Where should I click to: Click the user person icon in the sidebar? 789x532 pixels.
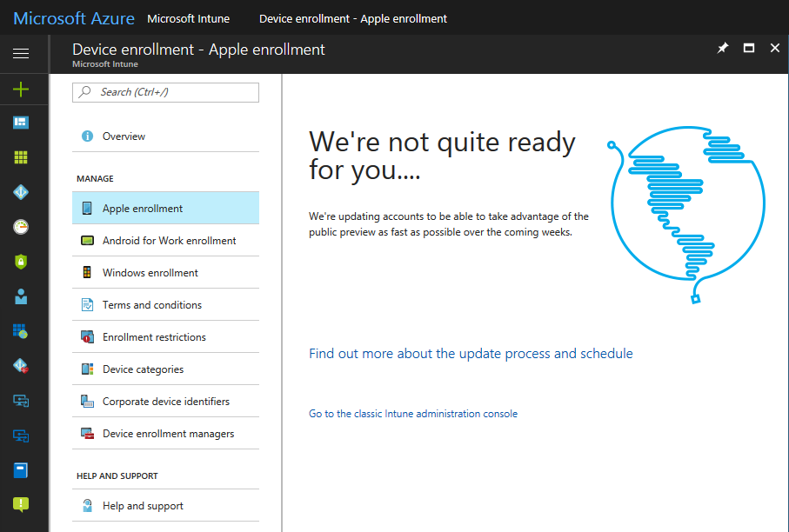point(21,296)
